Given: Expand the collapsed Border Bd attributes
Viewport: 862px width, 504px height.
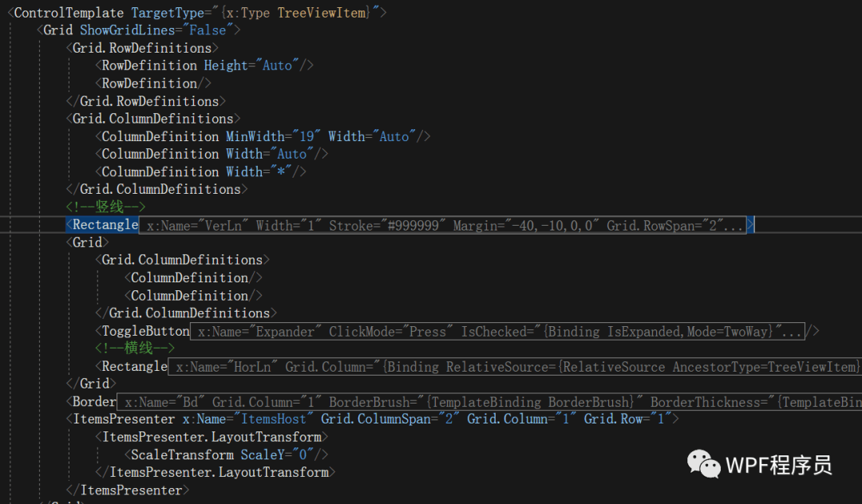Looking at the screenshot, I should pyautogui.click(x=489, y=402).
